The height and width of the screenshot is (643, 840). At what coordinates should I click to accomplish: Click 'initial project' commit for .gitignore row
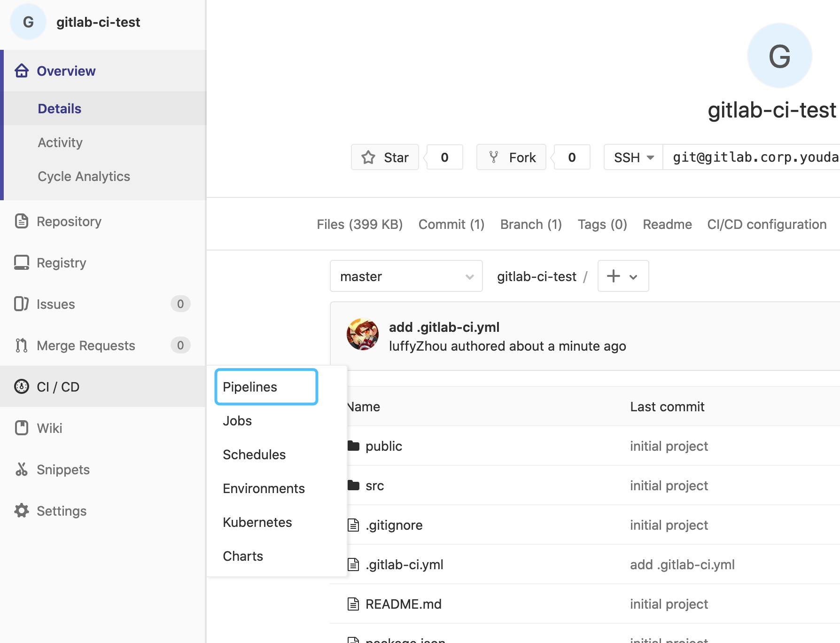(669, 525)
